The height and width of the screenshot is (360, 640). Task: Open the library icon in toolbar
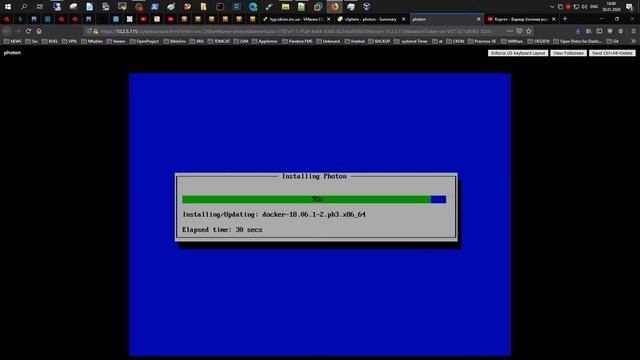589,31
